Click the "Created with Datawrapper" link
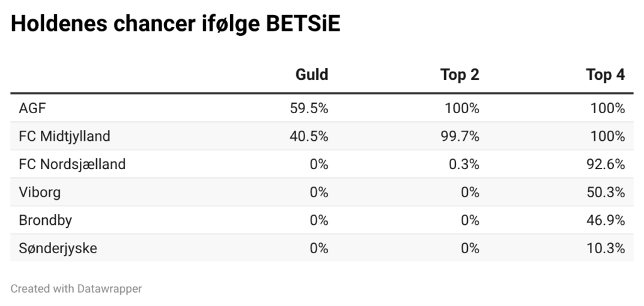 [x=76, y=288]
